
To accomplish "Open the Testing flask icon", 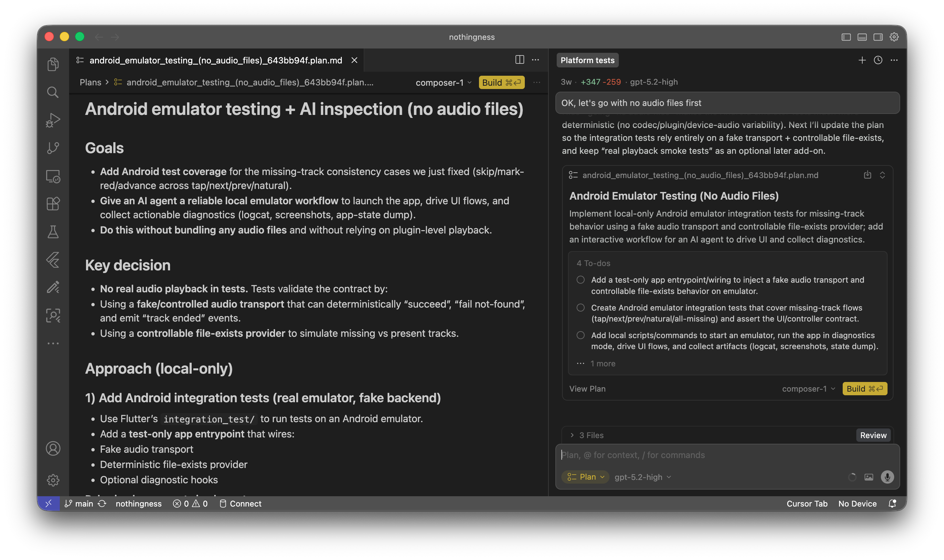I will [x=53, y=232].
